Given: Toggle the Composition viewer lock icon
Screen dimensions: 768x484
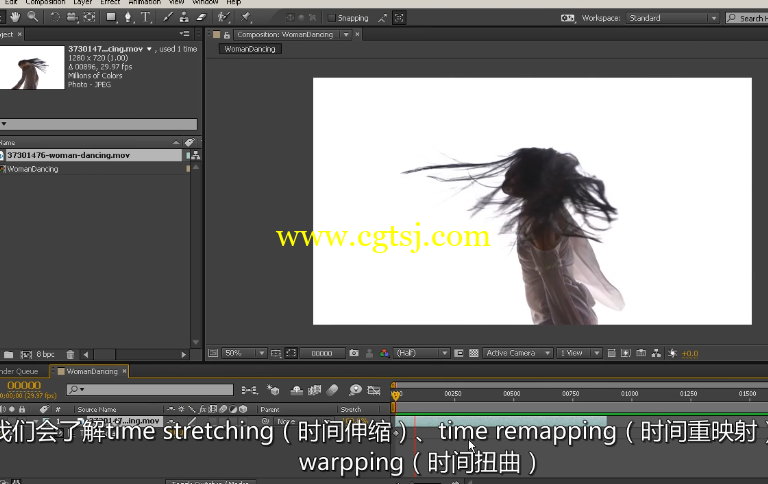Looking at the screenshot, I should 227,35.
